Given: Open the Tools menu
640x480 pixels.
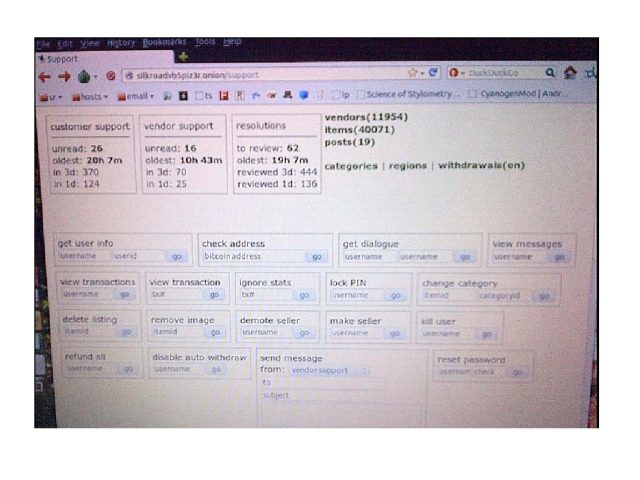Looking at the screenshot, I should point(205,42).
